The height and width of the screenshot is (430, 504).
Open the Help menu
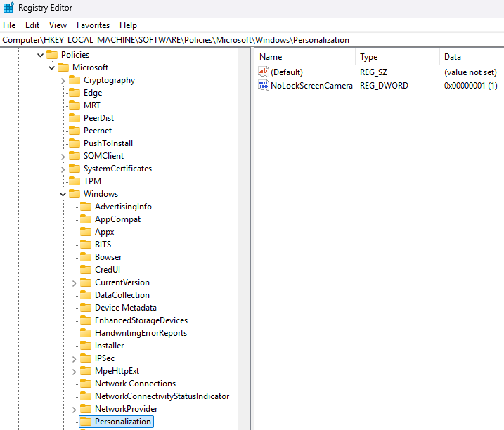[x=128, y=25]
